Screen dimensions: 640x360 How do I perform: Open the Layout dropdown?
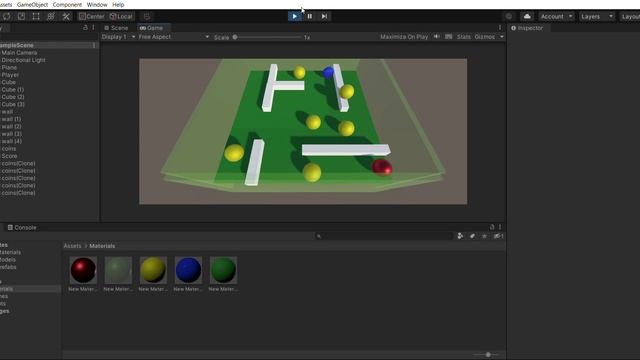(x=630, y=16)
